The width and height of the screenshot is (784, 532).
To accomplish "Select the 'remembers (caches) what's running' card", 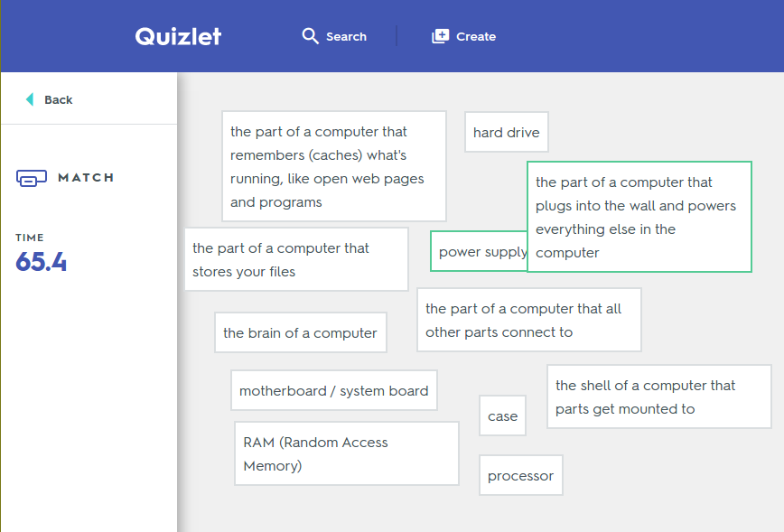I will tap(334, 166).
